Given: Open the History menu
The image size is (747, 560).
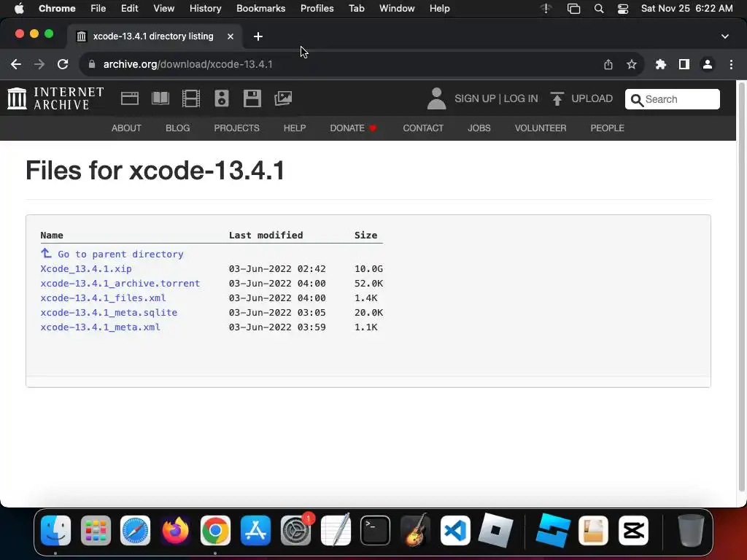Looking at the screenshot, I should coord(205,9).
